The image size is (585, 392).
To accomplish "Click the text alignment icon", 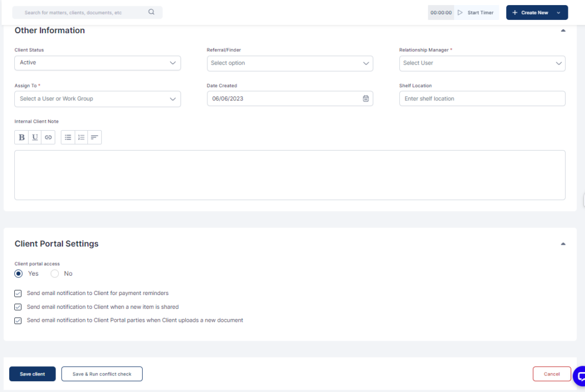I will point(94,137).
